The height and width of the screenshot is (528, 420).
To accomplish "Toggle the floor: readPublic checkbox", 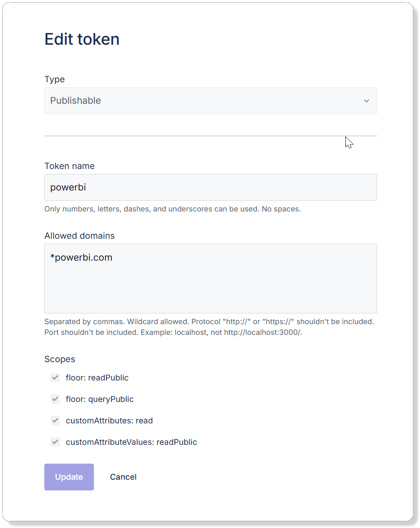I will 55,378.
